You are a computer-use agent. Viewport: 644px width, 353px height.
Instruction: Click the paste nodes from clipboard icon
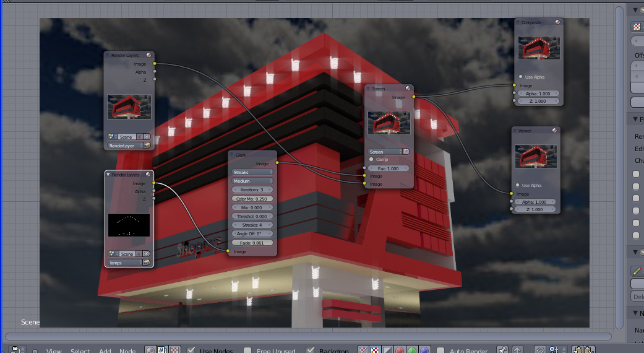click(x=590, y=350)
